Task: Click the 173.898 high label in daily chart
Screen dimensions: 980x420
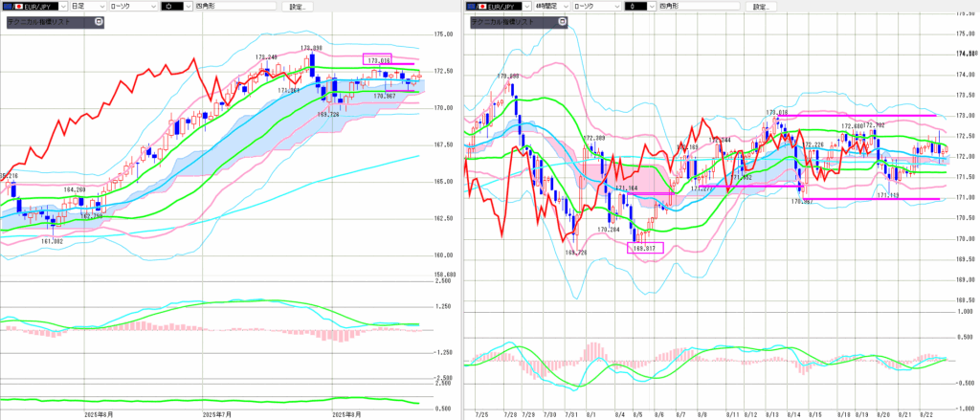Action: (x=311, y=48)
